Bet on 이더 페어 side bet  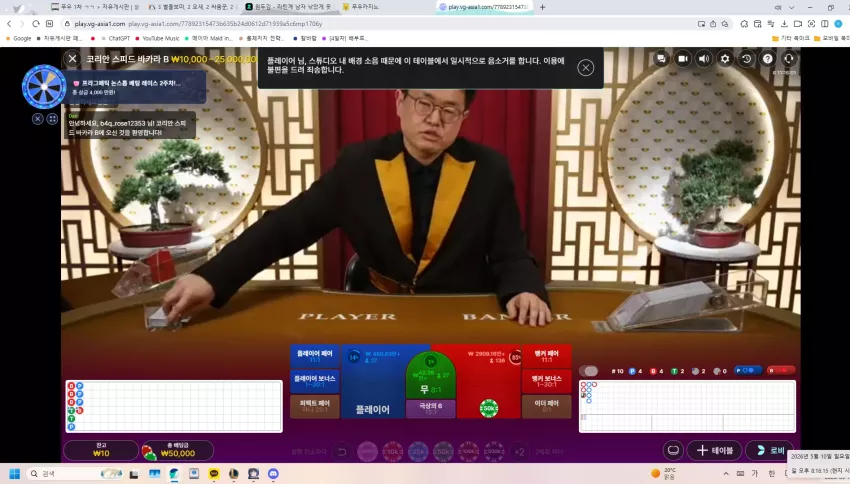tap(546, 406)
